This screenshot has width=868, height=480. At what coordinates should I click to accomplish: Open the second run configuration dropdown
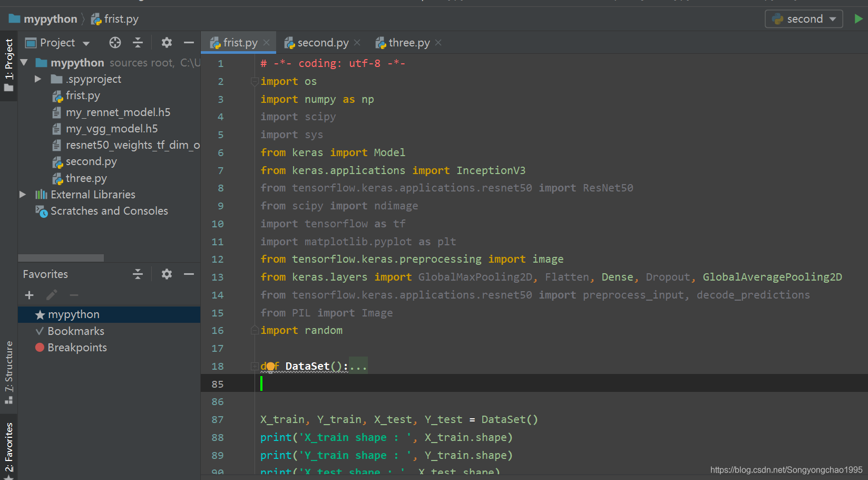(x=804, y=19)
